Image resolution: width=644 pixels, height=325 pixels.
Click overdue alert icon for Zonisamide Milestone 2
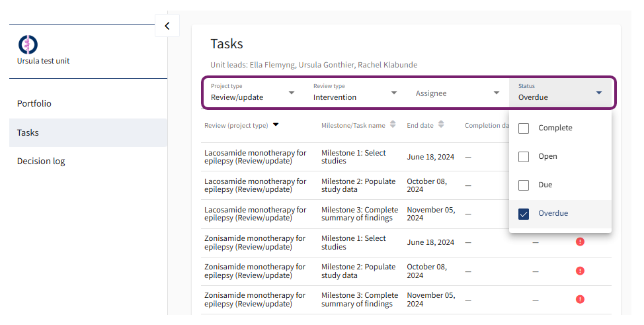pos(580,271)
